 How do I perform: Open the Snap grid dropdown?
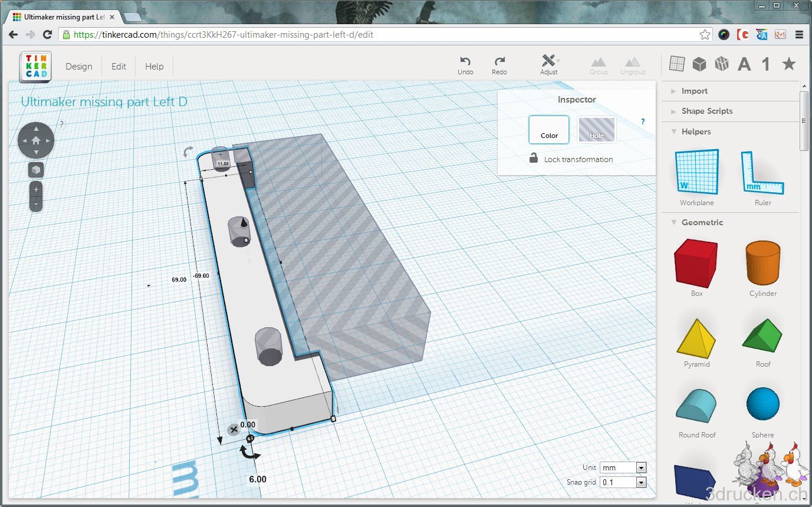[623, 482]
